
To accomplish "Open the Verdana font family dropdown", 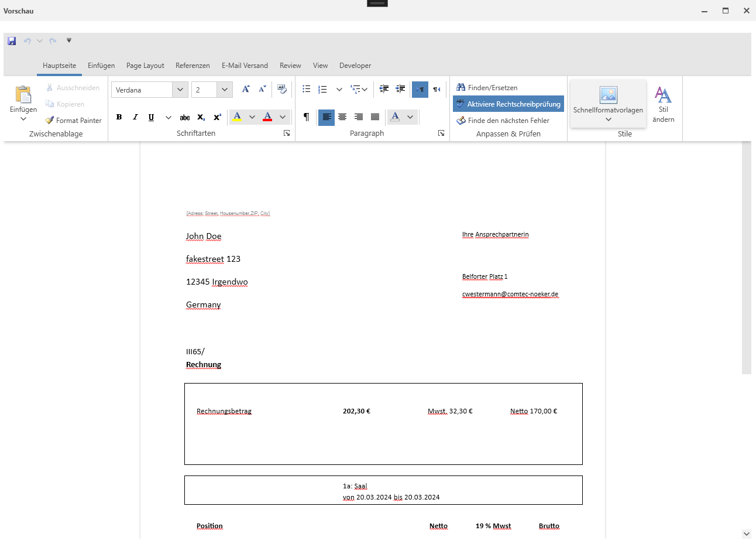I will point(180,90).
